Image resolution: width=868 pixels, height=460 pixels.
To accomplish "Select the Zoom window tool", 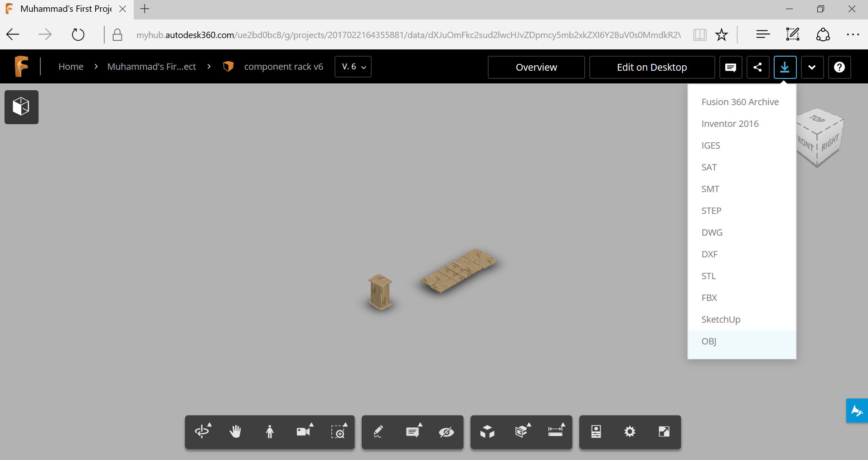I will click(339, 431).
